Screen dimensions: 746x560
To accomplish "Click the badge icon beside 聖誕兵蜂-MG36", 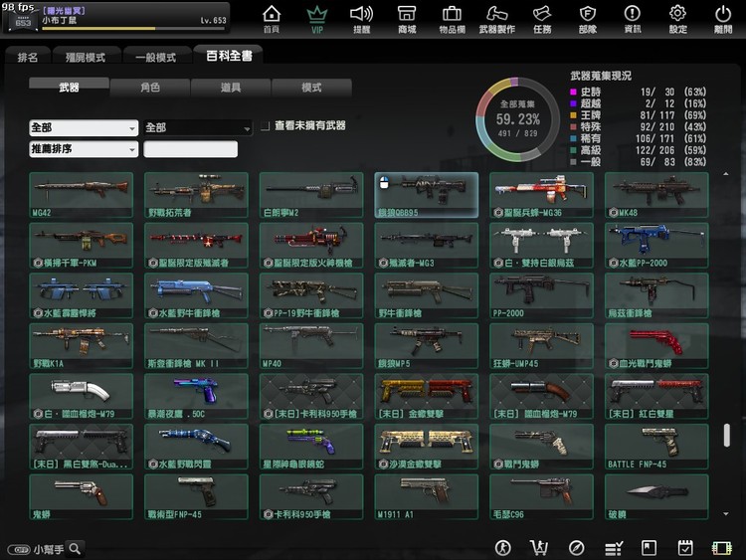I will [x=498, y=212].
